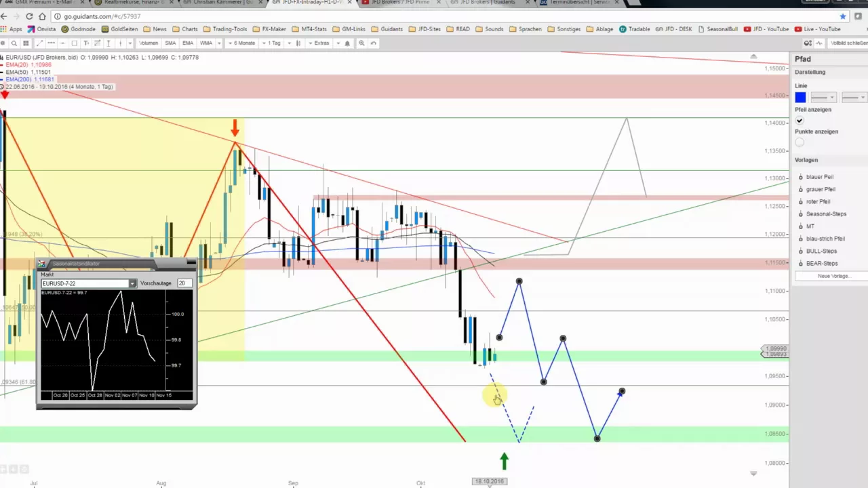
Task: Open the chart layout grid icon
Action: pos(26,43)
